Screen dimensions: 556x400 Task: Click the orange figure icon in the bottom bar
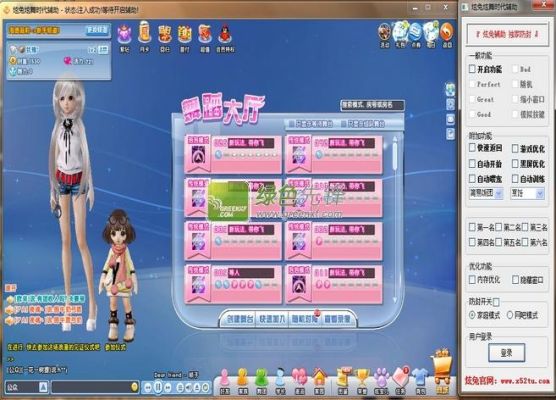(243, 377)
